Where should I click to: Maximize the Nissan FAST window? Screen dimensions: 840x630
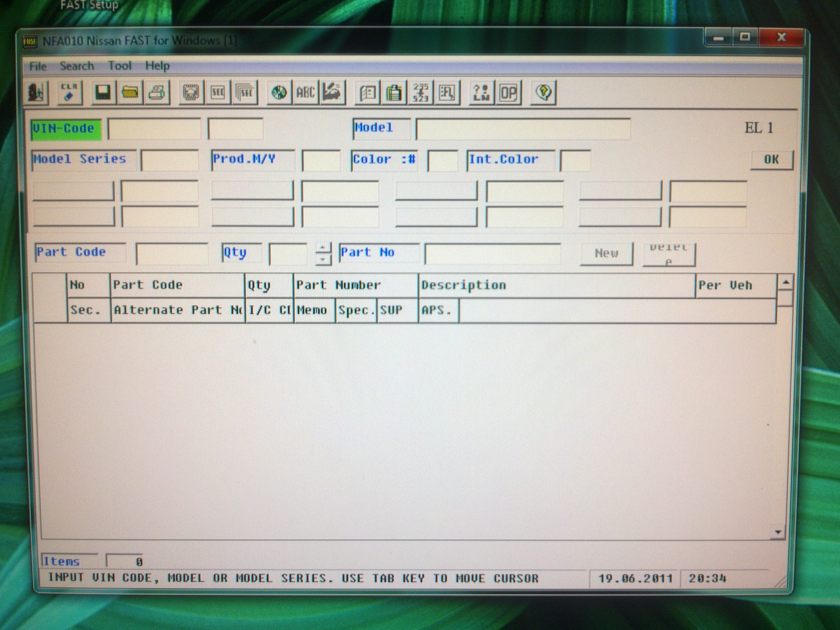[x=745, y=37]
